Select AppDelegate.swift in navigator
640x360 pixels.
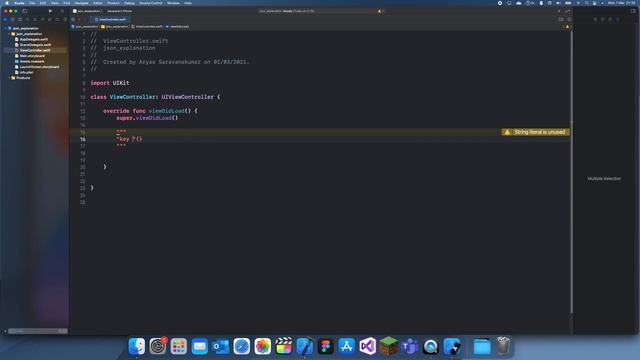(x=34, y=39)
